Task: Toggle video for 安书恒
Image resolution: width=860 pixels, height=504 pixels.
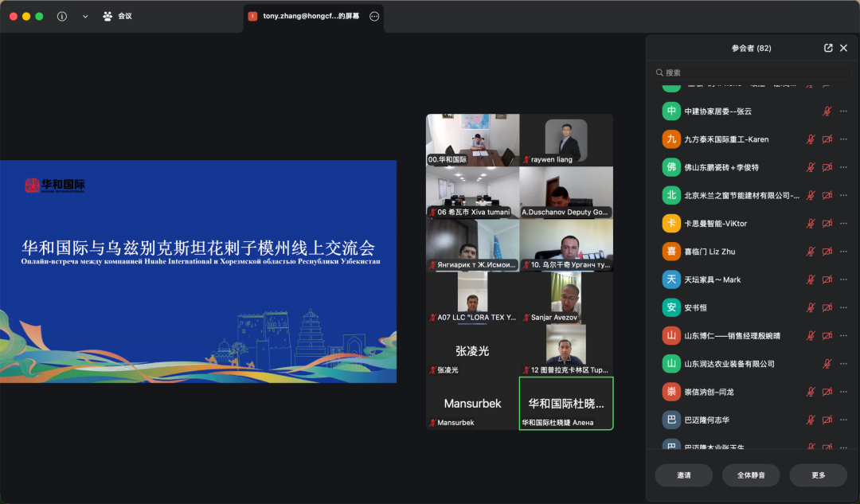Action: (827, 307)
